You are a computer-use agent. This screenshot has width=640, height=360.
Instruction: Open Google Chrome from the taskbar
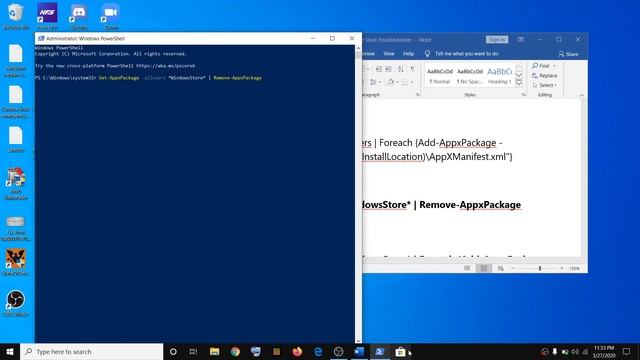coord(235,351)
